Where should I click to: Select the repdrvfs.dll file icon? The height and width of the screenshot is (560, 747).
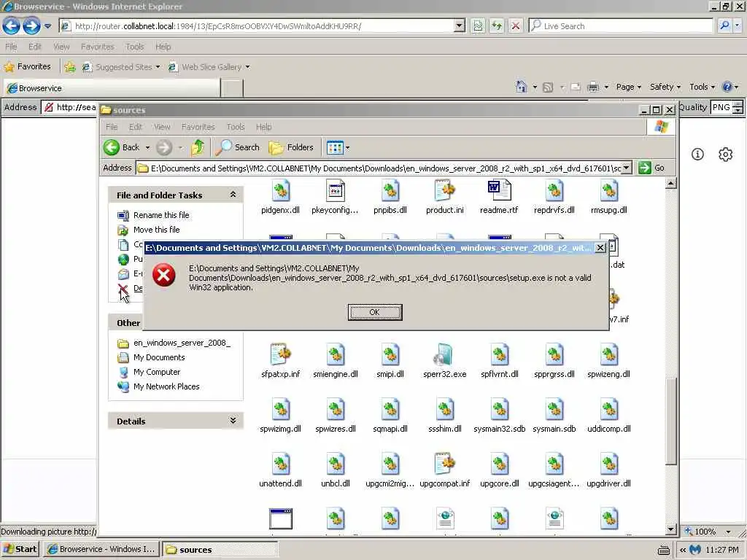pyautogui.click(x=554, y=190)
